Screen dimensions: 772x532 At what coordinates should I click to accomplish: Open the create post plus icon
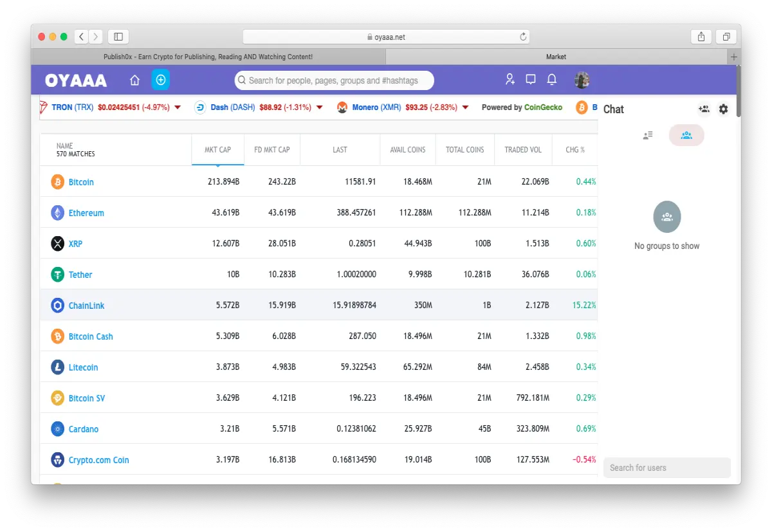pos(161,80)
